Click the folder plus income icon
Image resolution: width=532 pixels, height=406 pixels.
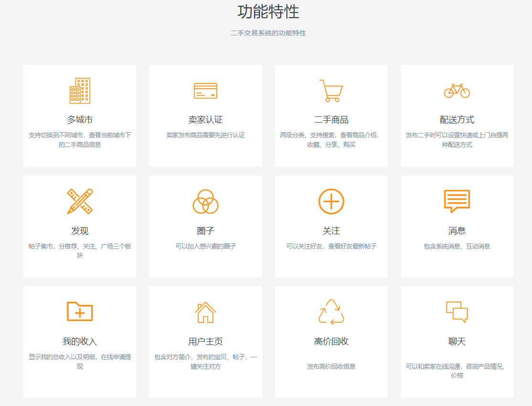pos(80,312)
